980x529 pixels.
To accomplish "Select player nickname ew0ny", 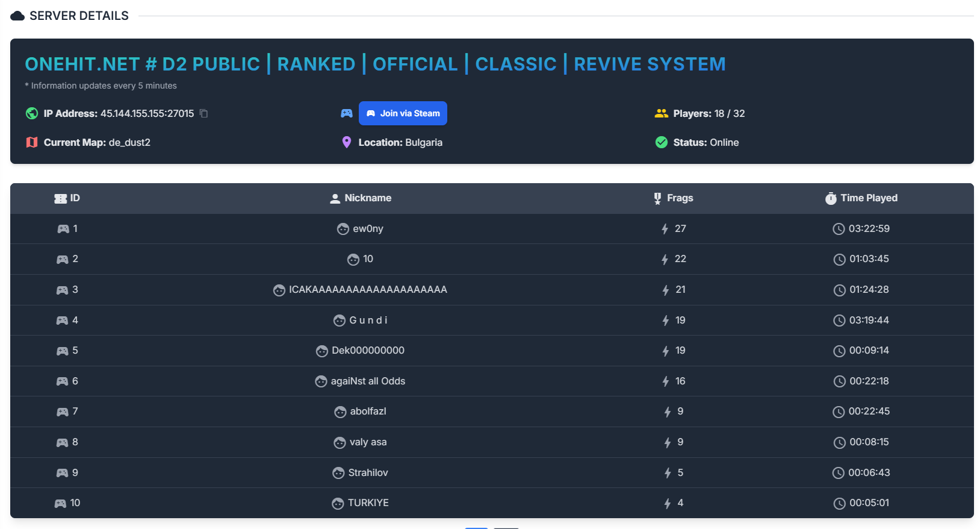I will tap(368, 229).
